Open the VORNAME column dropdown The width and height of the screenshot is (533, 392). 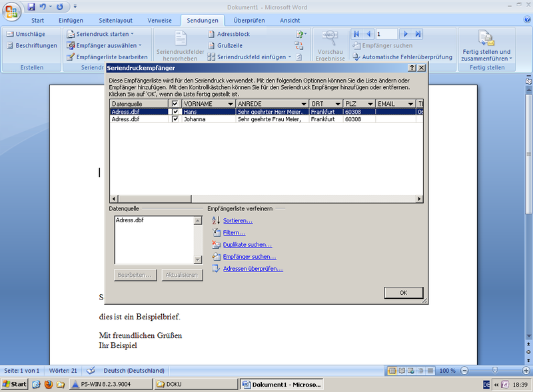pyautogui.click(x=231, y=104)
